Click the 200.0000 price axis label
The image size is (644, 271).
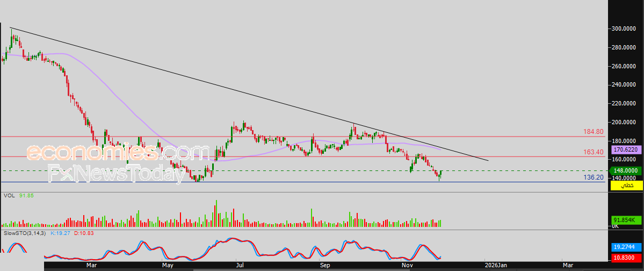pyautogui.click(x=624, y=122)
